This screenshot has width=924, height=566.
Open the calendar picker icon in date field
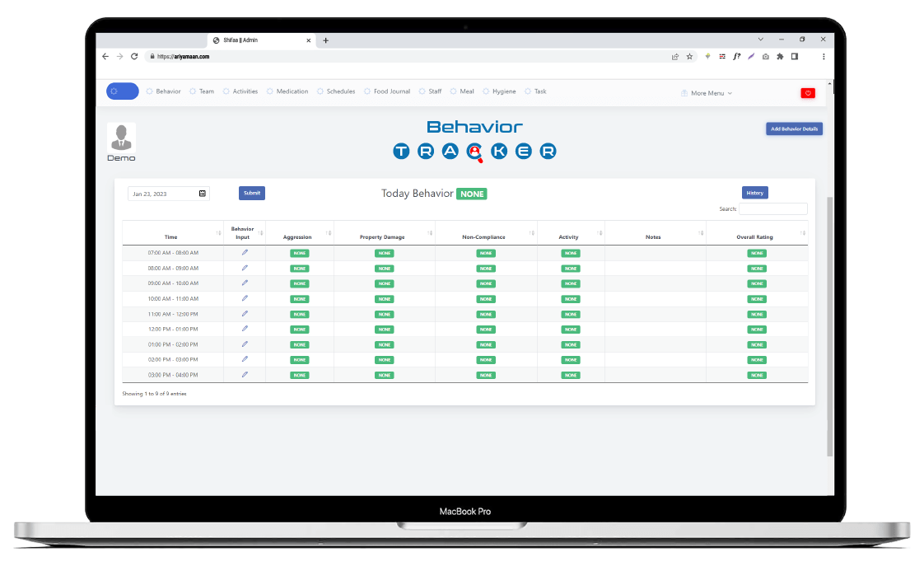pyautogui.click(x=203, y=194)
